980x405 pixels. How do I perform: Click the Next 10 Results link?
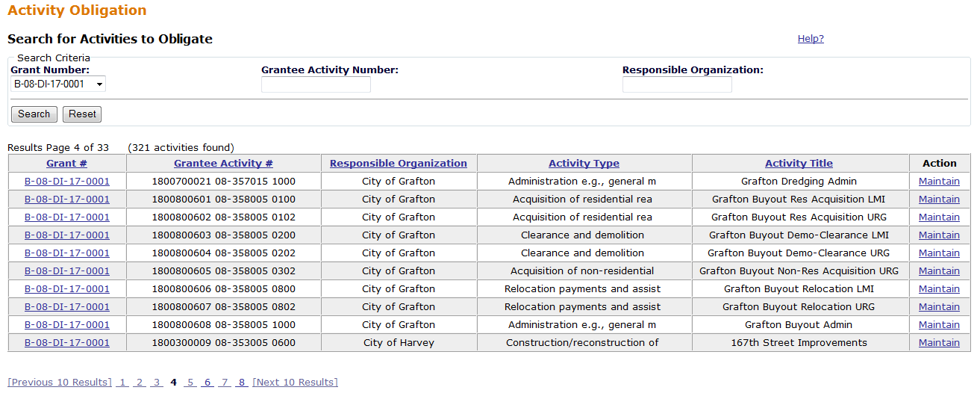click(295, 383)
